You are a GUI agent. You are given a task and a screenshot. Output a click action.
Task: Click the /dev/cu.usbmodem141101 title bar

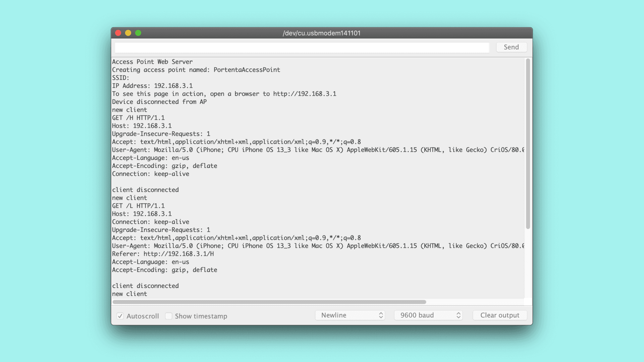[321, 33]
